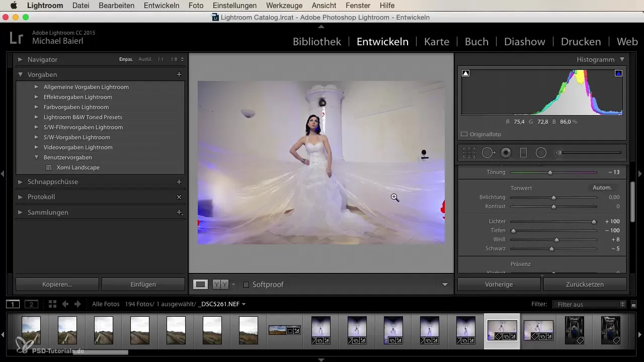Screen dimensions: 644x362
Task: Click the plus icon to add a Schnappschüsse snapshot
Action: coord(179,182)
